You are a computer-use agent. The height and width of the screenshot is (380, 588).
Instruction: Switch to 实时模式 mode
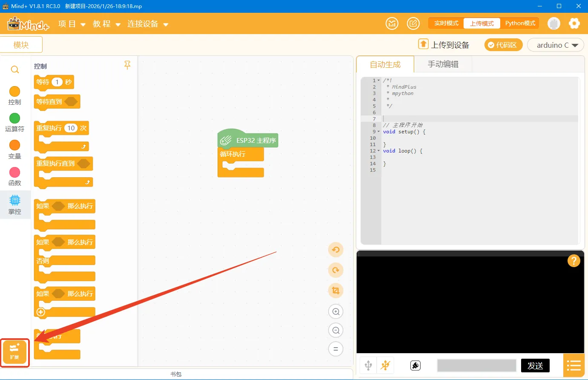tap(446, 23)
